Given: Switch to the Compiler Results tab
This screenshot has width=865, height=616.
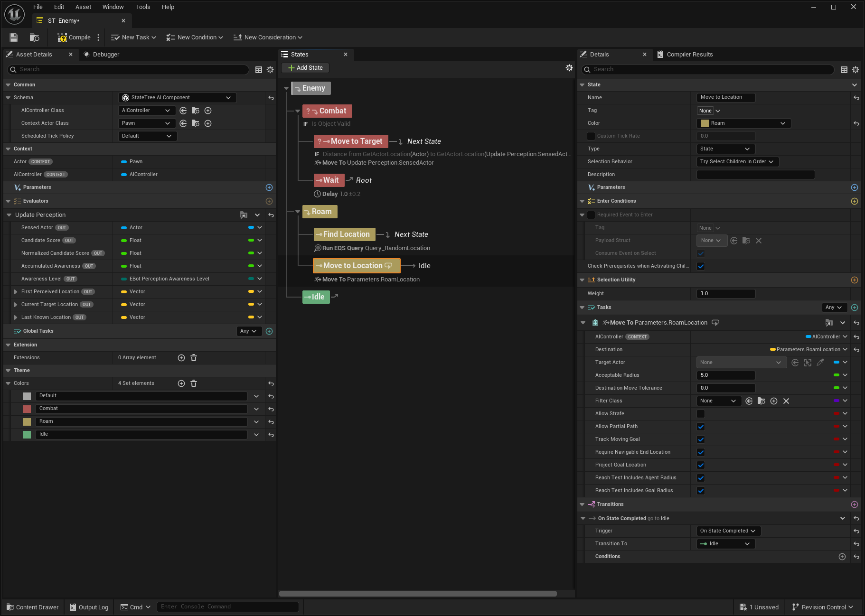Looking at the screenshot, I should point(689,55).
